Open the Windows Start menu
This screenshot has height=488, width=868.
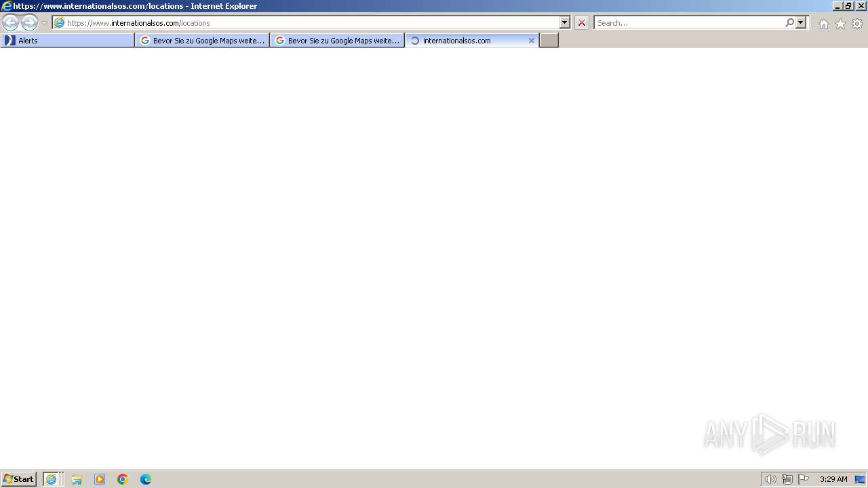coord(18,479)
